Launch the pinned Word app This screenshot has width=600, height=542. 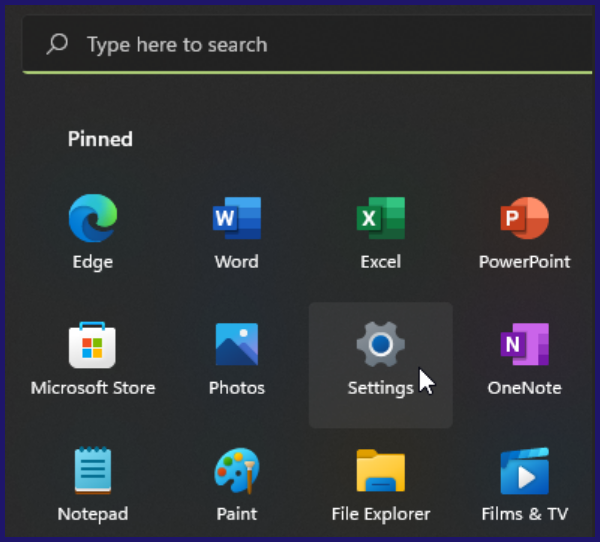(236, 233)
